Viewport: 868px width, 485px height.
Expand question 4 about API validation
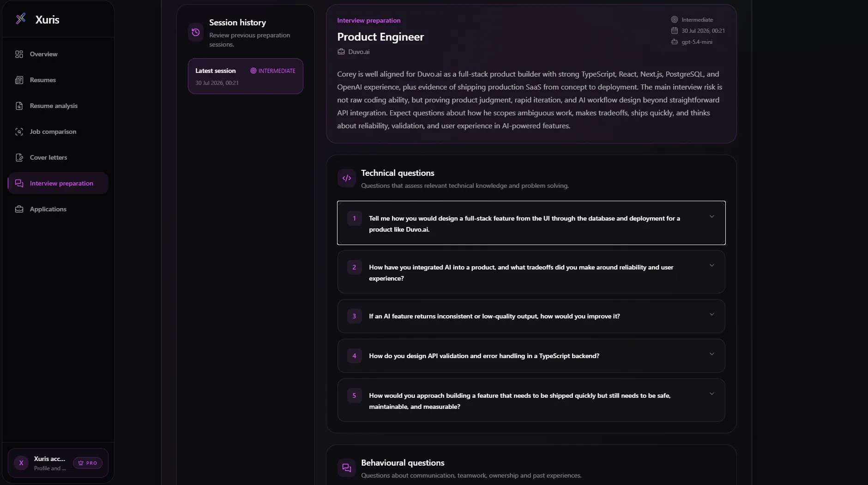(531, 356)
